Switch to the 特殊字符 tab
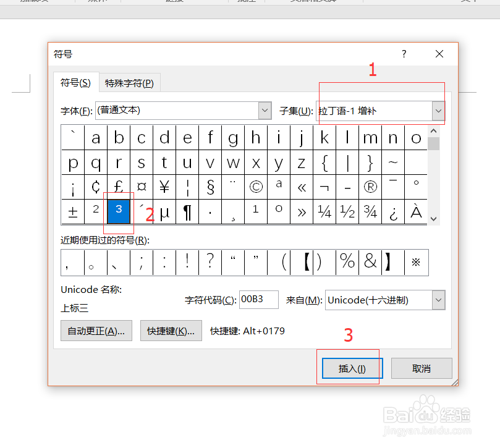This screenshot has width=500, height=448. [x=129, y=82]
